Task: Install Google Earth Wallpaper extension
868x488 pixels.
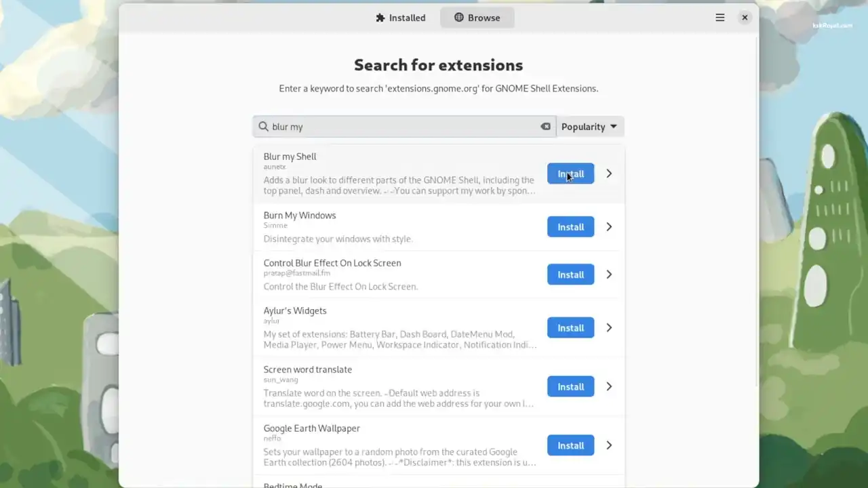Action: point(570,445)
